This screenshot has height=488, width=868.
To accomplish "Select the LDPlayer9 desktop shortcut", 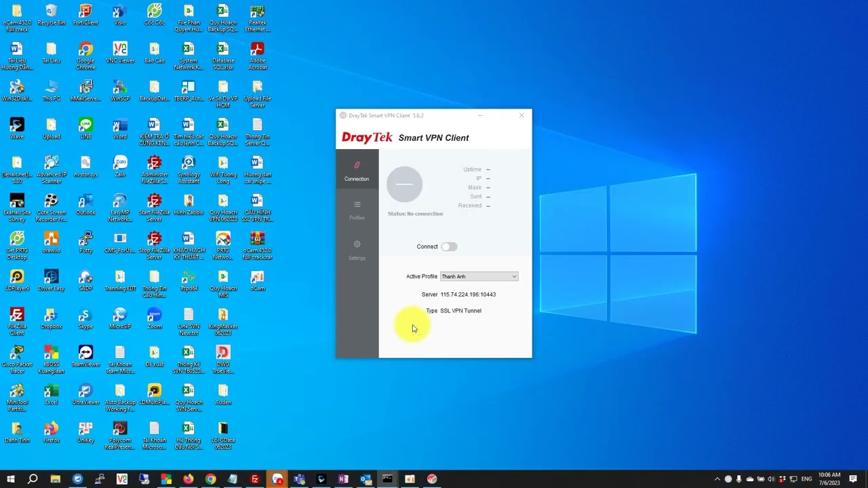I will 17,281.
